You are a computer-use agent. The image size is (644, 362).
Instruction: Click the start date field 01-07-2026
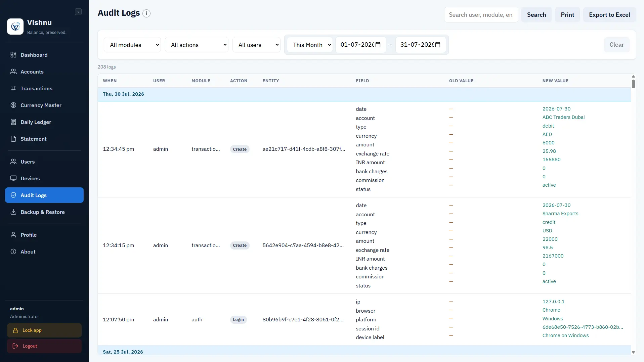(360, 45)
